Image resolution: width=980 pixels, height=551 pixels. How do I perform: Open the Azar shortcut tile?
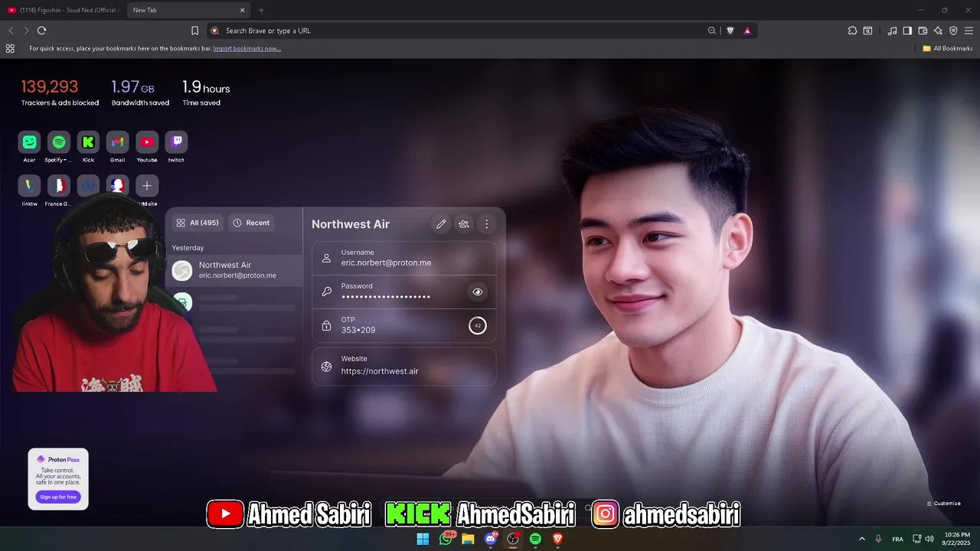tap(30, 142)
